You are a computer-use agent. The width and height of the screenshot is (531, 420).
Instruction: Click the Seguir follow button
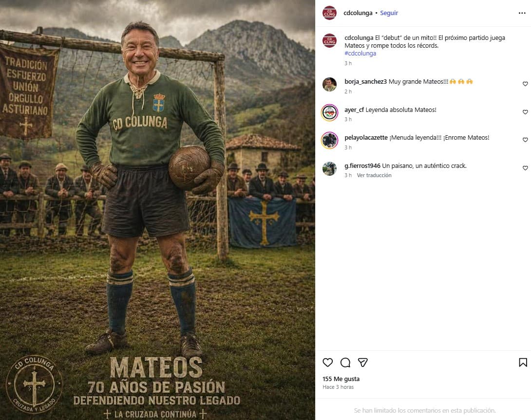389,13
